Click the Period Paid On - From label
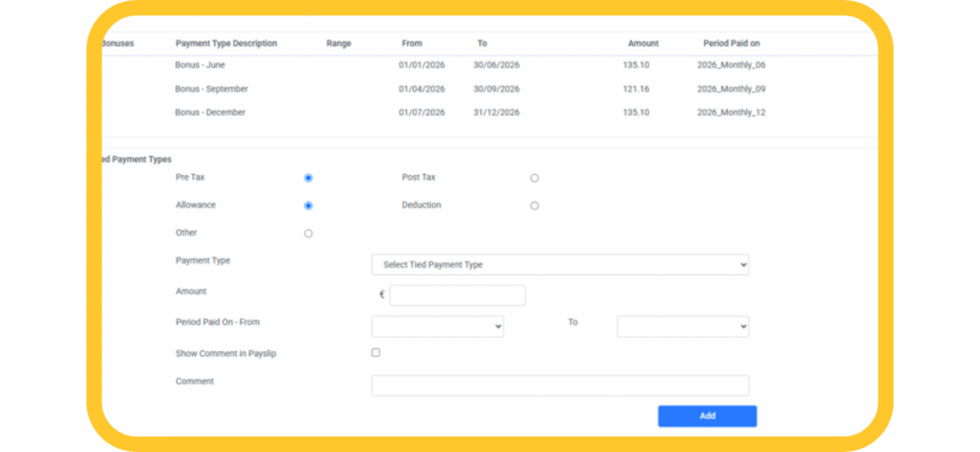Screen dimensions: 980x452 click(218, 323)
